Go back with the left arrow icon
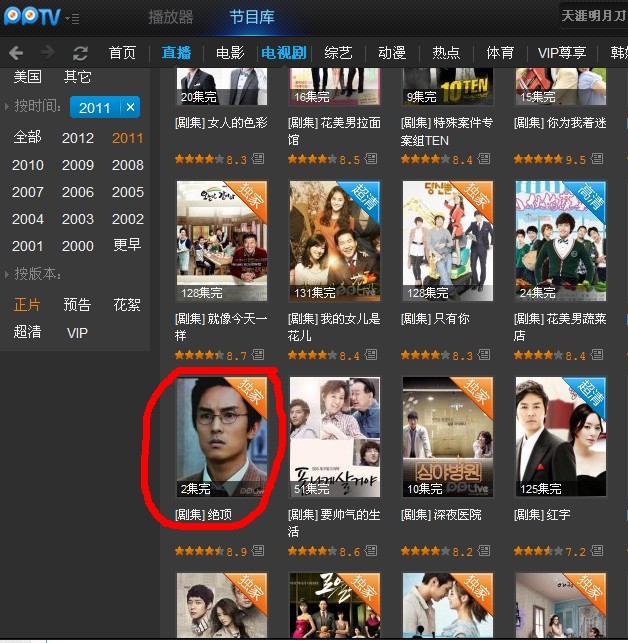Image resolution: width=628 pixels, height=643 pixels. pos(16,53)
